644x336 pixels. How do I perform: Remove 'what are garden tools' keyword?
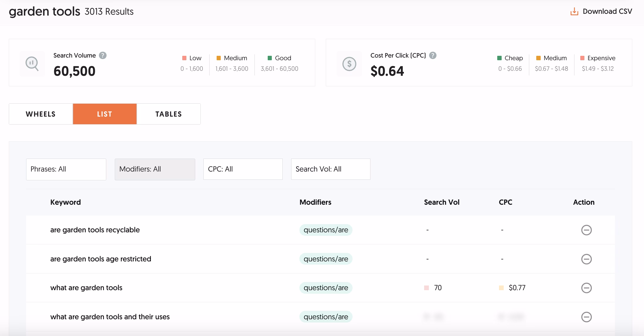tap(586, 288)
